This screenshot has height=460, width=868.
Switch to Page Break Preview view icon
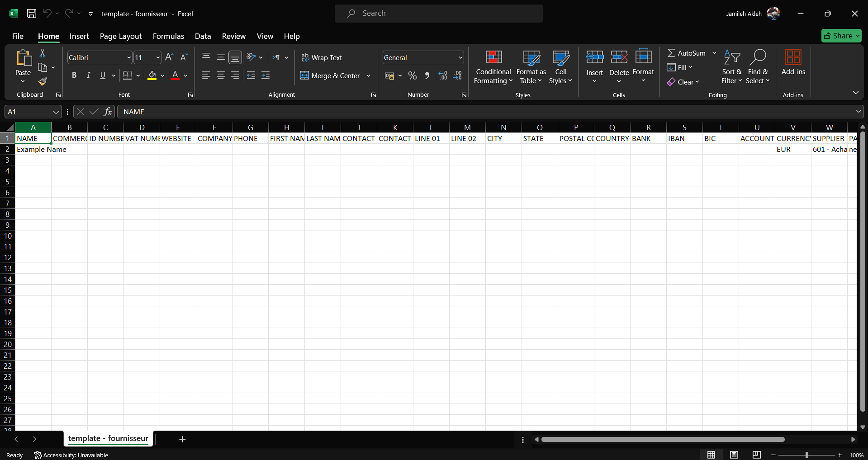757,455
